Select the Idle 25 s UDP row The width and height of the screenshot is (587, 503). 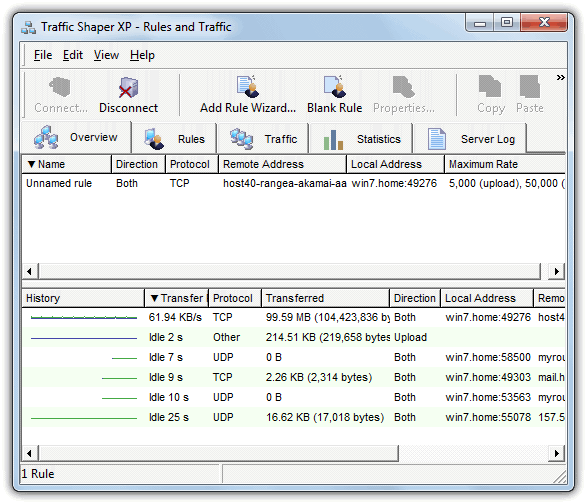pyautogui.click(x=294, y=417)
